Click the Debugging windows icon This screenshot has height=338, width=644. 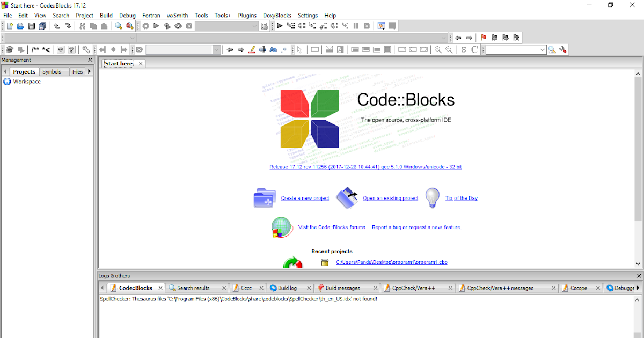(x=382, y=26)
